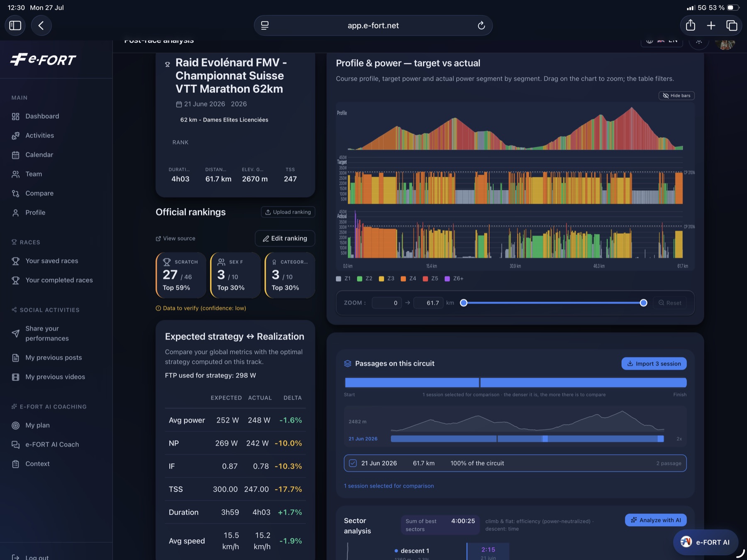Click the Avg power delta -1.6%
The width and height of the screenshot is (747, 560).
click(290, 420)
